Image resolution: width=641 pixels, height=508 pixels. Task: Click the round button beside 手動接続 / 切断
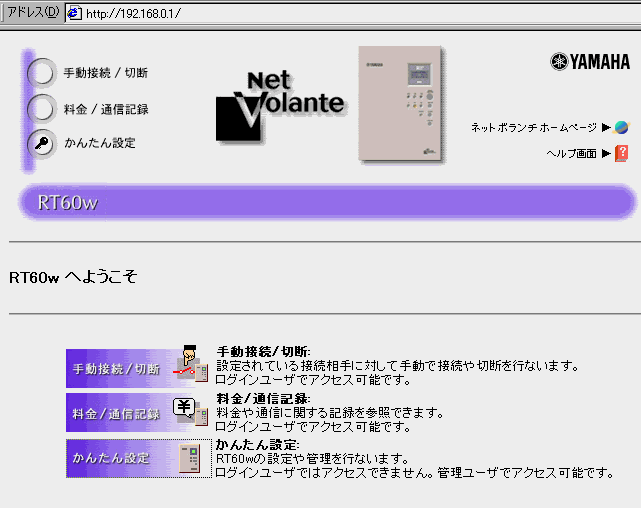click(42, 73)
